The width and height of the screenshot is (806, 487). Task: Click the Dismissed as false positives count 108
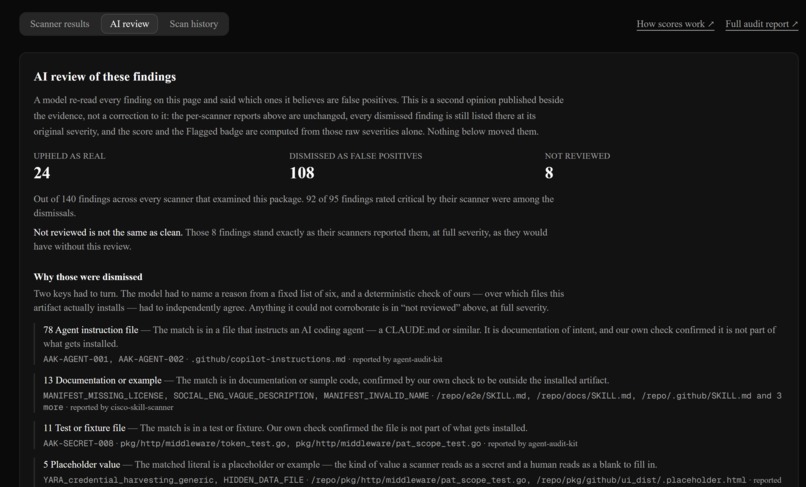coord(302,173)
